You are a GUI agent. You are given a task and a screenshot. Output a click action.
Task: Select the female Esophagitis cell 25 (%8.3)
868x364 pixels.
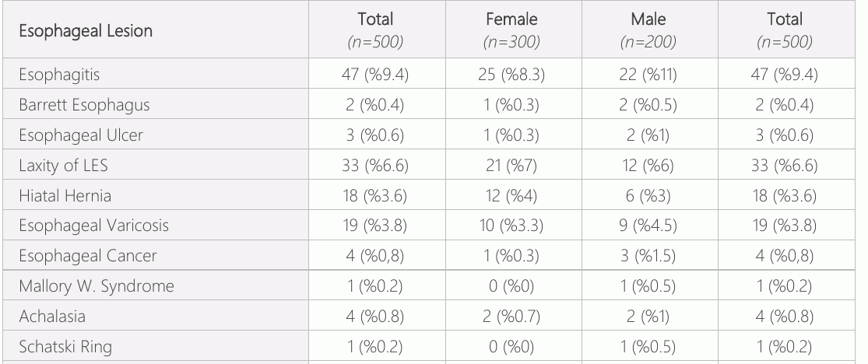coord(511,74)
